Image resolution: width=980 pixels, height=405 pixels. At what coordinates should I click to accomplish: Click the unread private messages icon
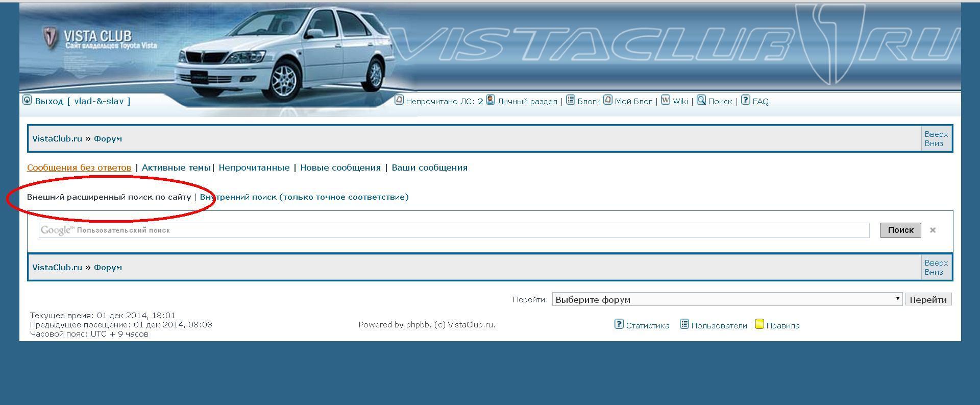click(x=399, y=100)
